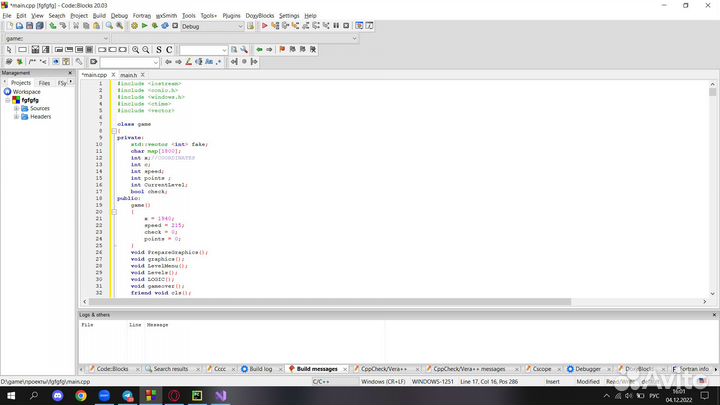Switch to the Build log tab
The width and height of the screenshot is (720, 405).
tap(260, 368)
